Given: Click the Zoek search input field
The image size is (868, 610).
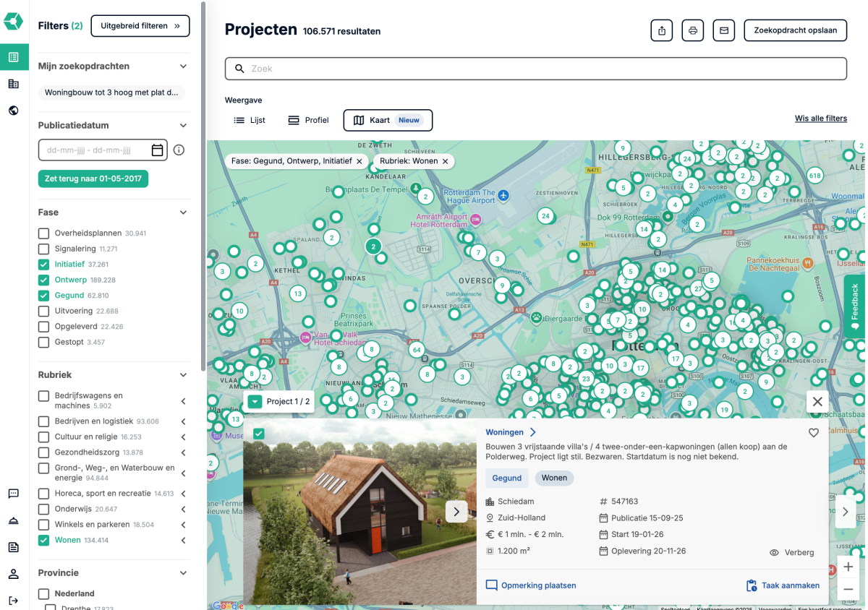Looking at the screenshot, I should pyautogui.click(x=535, y=69).
